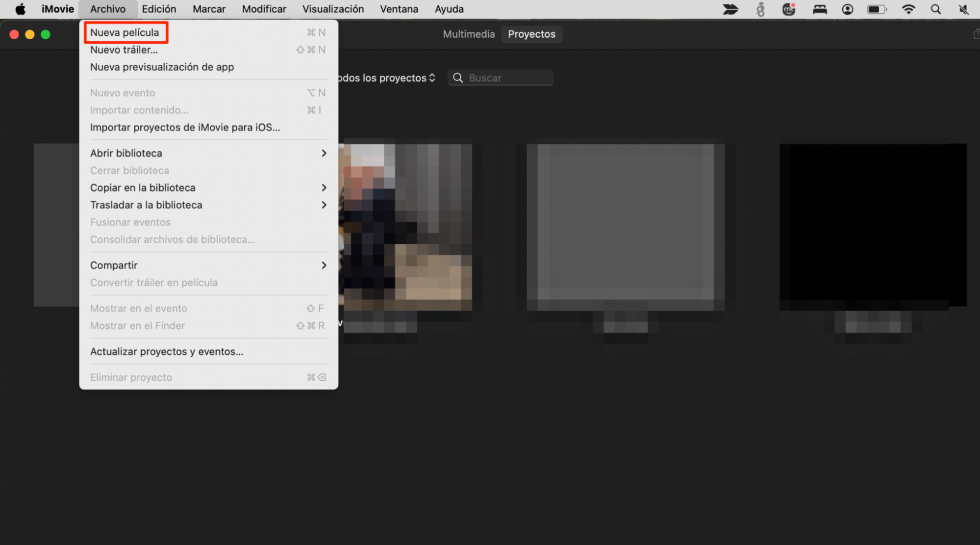Click the magnifier icon in Buscar field
The image size is (980, 545).
457,78
